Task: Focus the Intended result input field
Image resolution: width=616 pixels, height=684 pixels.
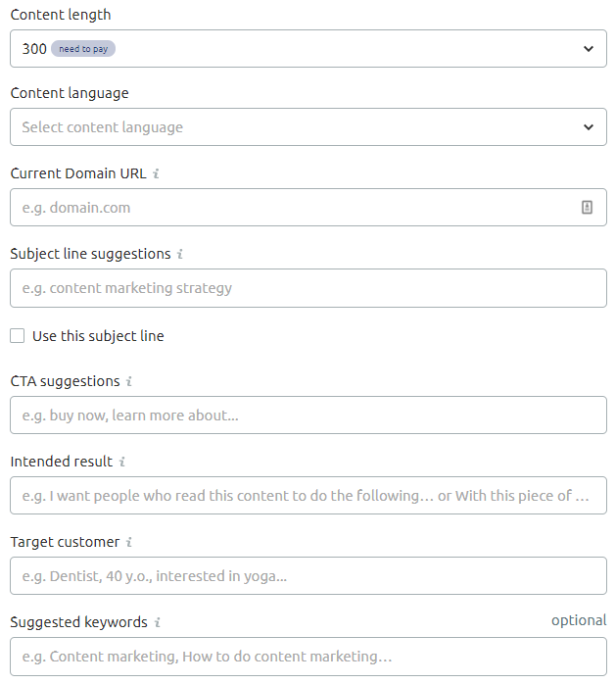Action: tap(308, 495)
